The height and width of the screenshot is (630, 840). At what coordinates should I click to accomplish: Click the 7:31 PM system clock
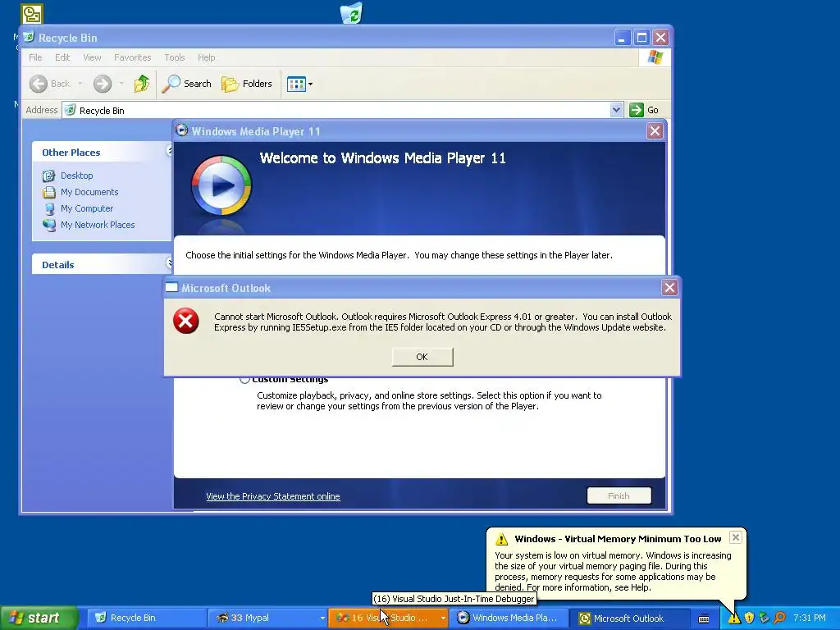click(x=810, y=619)
